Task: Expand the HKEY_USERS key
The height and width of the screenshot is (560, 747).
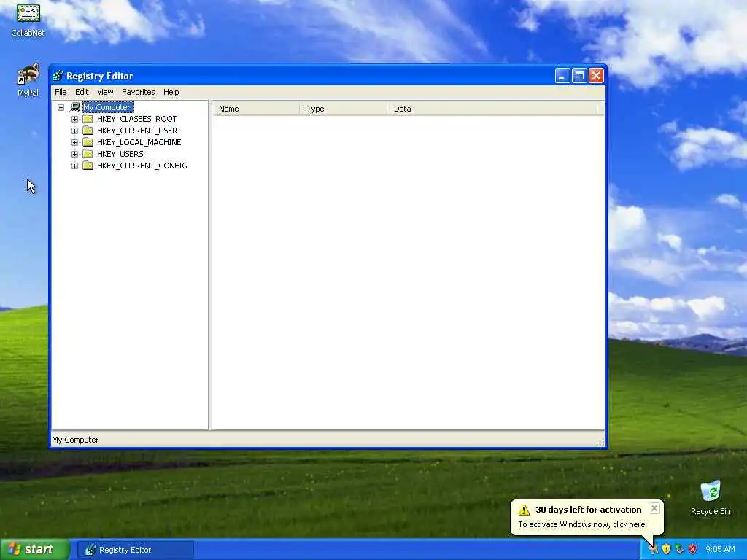Action: tap(75, 154)
